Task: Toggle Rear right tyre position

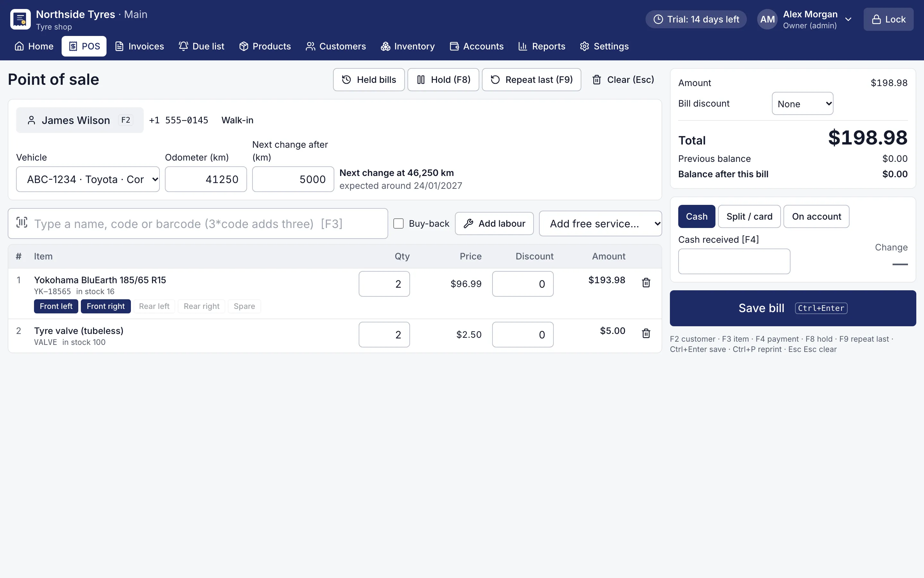Action: coord(201,306)
